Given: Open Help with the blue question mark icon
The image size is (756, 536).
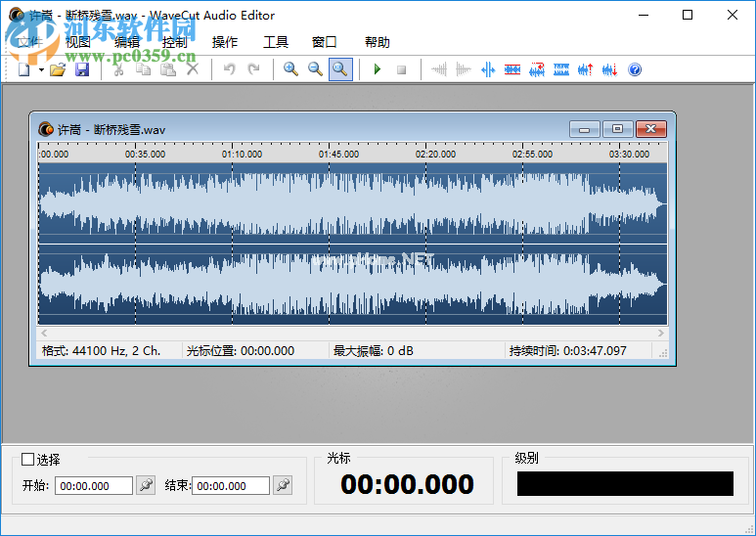Looking at the screenshot, I should pyautogui.click(x=635, y=69).
